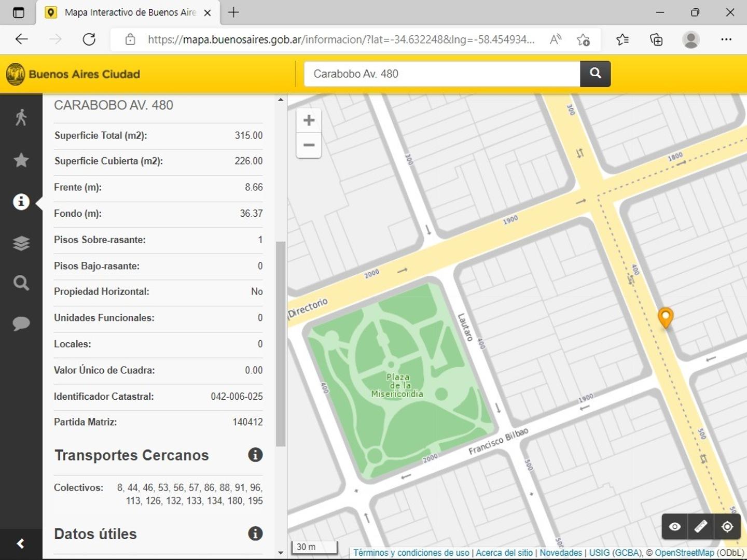Click the orange location marker on map
Image resolution: width=747 pixels, height=560 pixels.
(666, 317)
